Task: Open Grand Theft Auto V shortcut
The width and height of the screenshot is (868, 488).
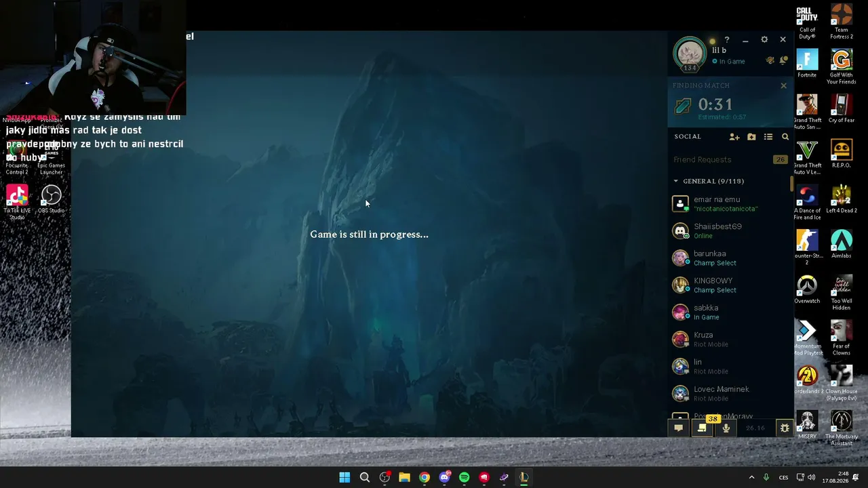Action: tap(807, 157)
